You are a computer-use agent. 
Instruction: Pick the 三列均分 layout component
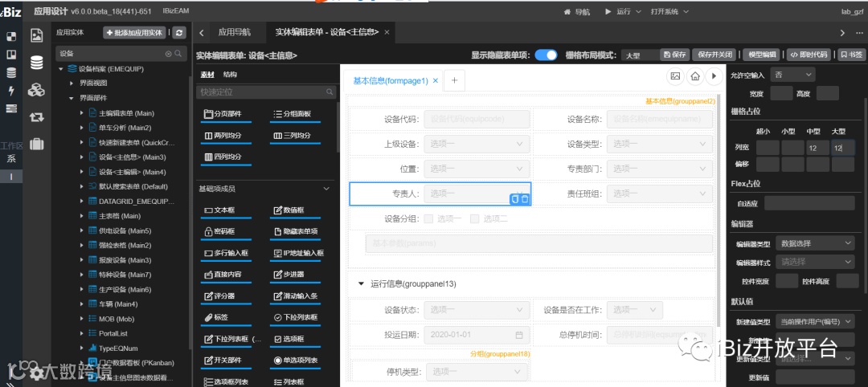click(x=296, y=136)
